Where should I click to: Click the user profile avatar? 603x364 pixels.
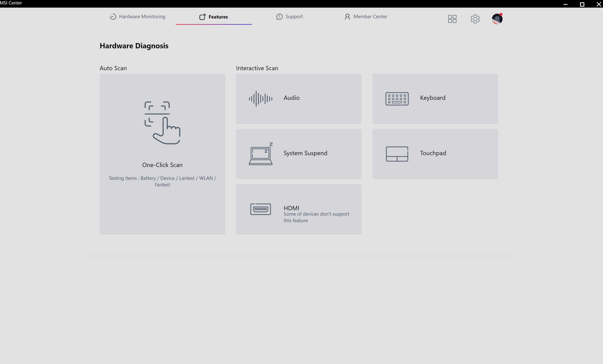[x=497, y=19]
